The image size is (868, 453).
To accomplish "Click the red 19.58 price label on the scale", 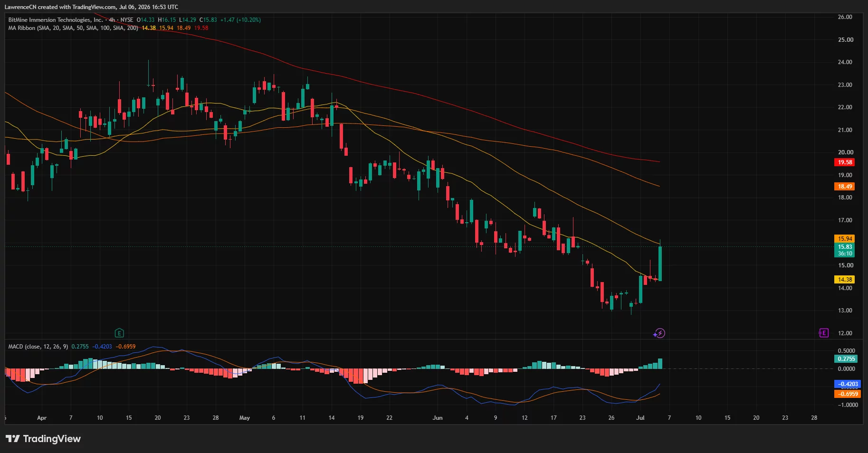I will click(x=845, y=162).
